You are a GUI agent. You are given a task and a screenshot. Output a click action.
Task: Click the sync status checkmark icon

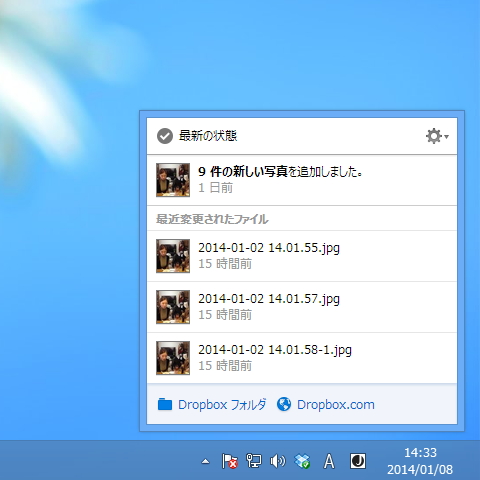(x=165, y=136)
